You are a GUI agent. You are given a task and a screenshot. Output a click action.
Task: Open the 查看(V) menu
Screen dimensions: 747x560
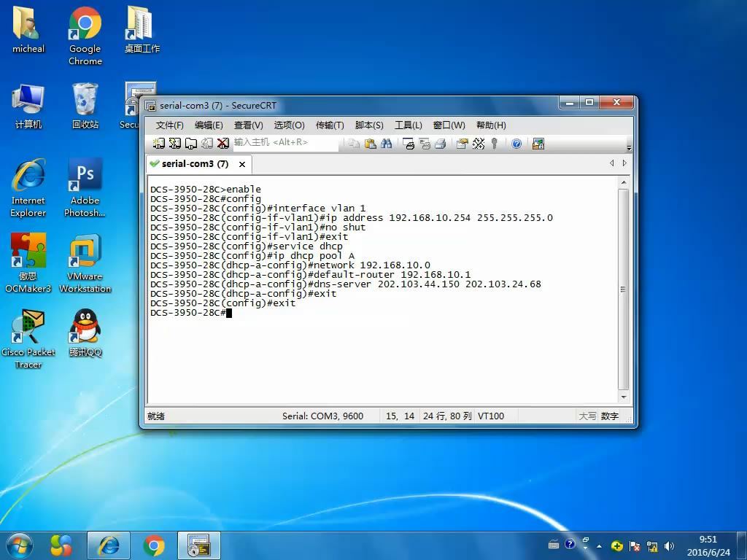point(248,125)
